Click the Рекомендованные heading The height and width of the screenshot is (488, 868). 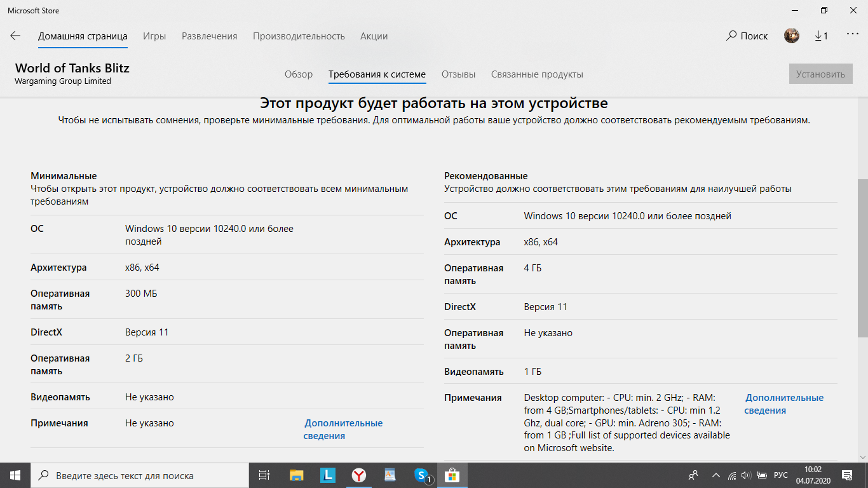(x=486, y=176)
